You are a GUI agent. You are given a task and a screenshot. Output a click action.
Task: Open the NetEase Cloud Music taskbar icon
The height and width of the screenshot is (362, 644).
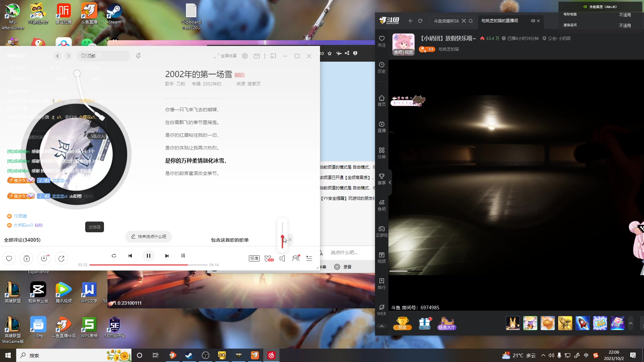[x=271, y=355]
